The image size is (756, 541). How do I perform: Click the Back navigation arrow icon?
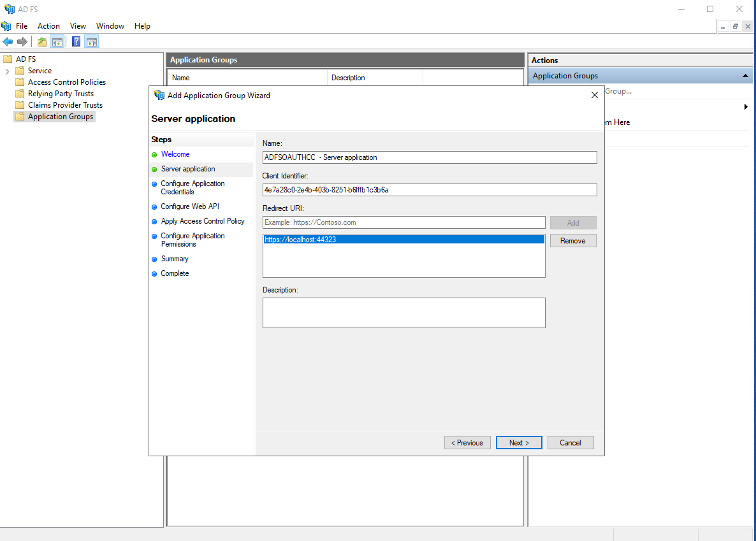coord(8,42)
